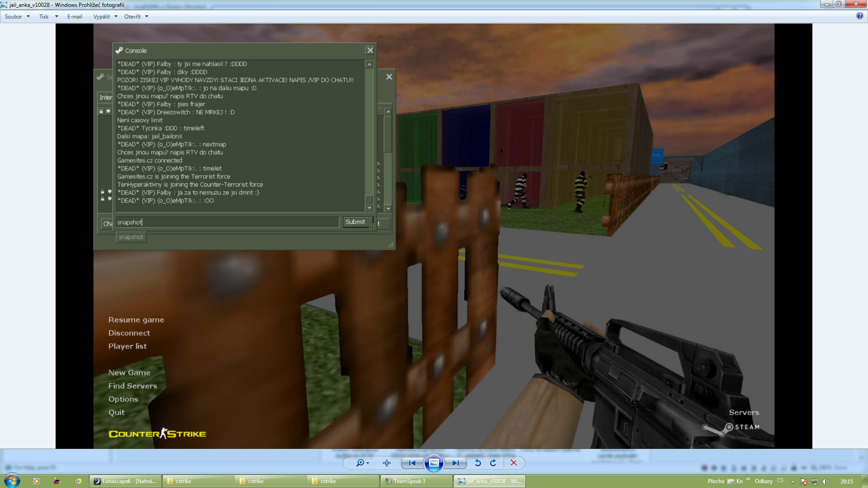The height and width of the screenshot is (488, 868).
Task: Switch to first cstrike folder window
Action: 198,481
